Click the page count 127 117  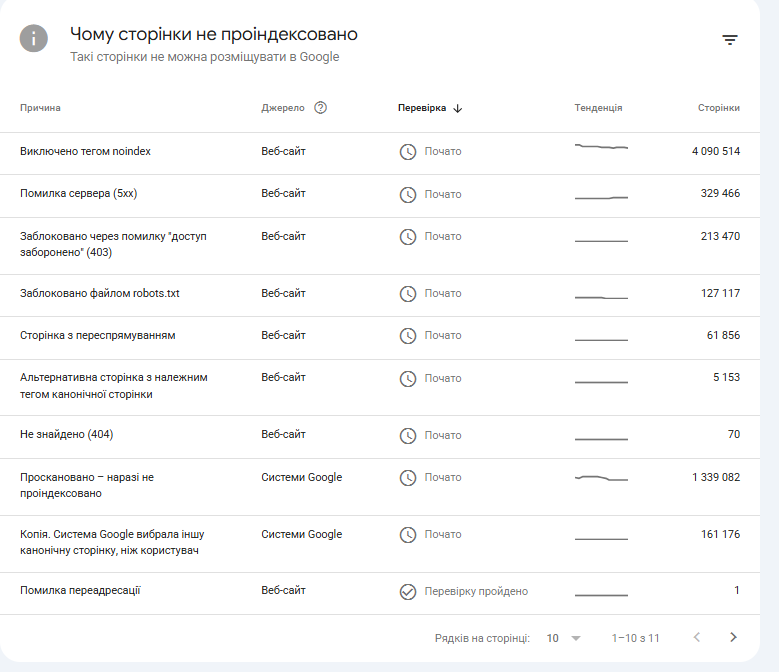(720, 293)
